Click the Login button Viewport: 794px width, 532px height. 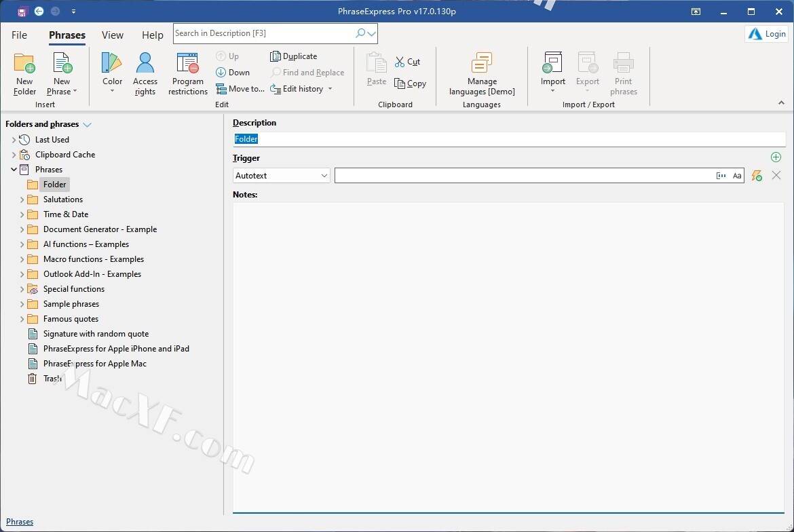point(767,34)
